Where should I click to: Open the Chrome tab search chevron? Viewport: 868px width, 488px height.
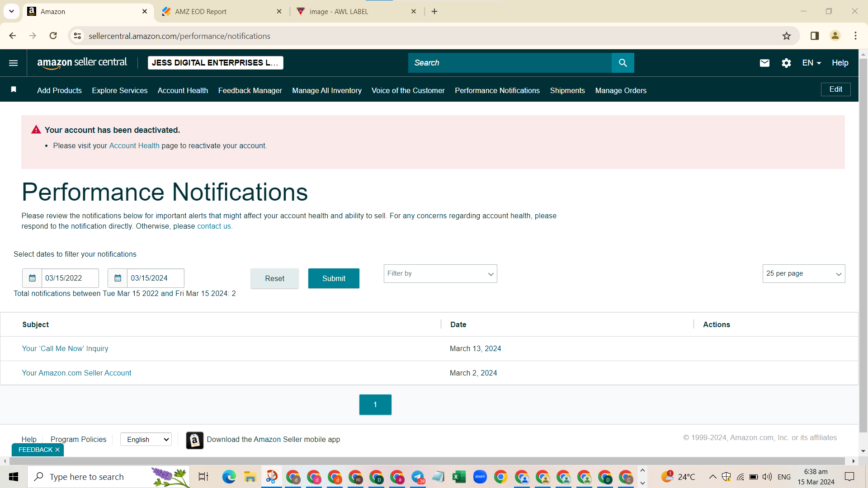[x=11, y=11]
